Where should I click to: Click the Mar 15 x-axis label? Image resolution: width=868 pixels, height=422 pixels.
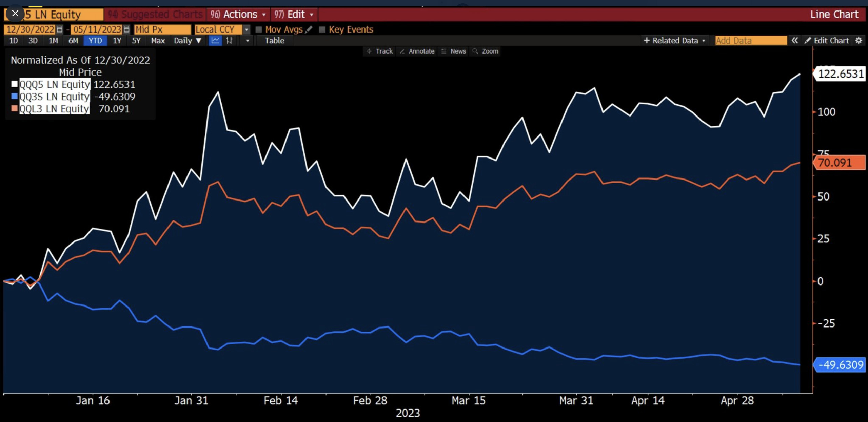(x=469, y=401)
